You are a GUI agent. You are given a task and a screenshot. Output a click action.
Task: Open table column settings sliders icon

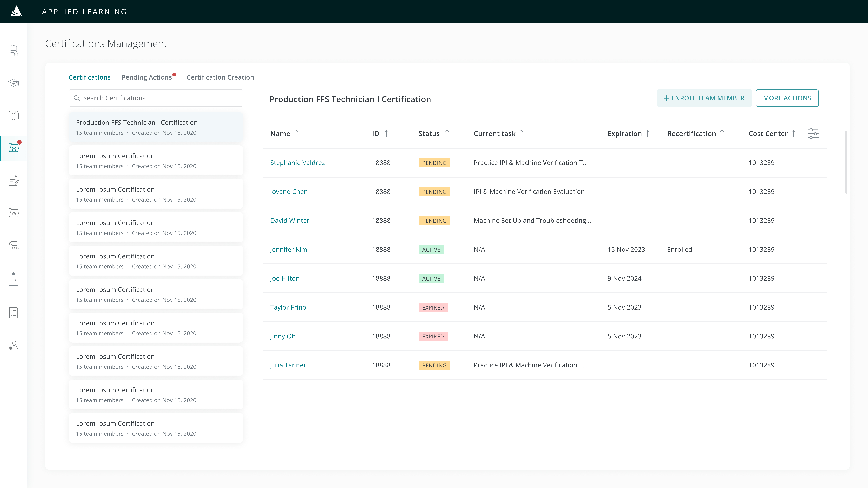[x=813, y=134]
